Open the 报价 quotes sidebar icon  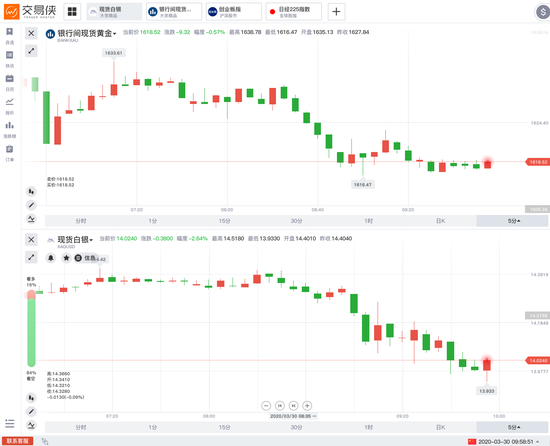9,106
